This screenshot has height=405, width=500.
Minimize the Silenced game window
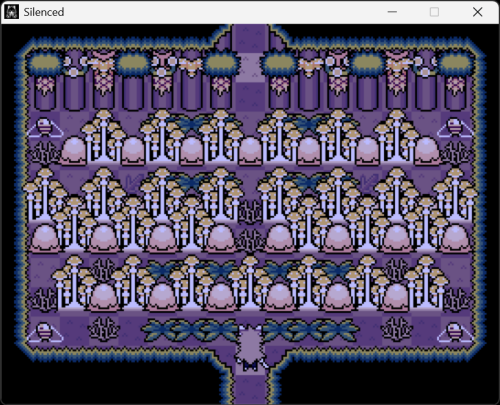[x=392, y=12]
